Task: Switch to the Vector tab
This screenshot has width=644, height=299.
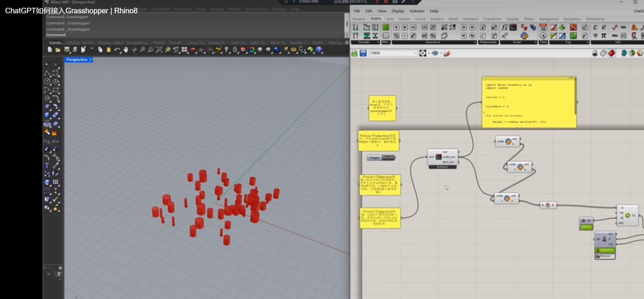Action: point(404,19)
